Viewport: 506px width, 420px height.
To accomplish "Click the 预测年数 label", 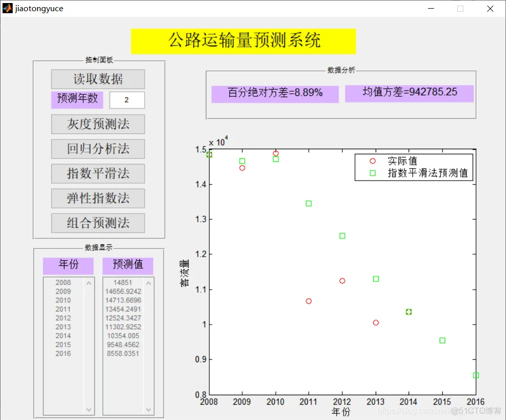I will point(77,99).
